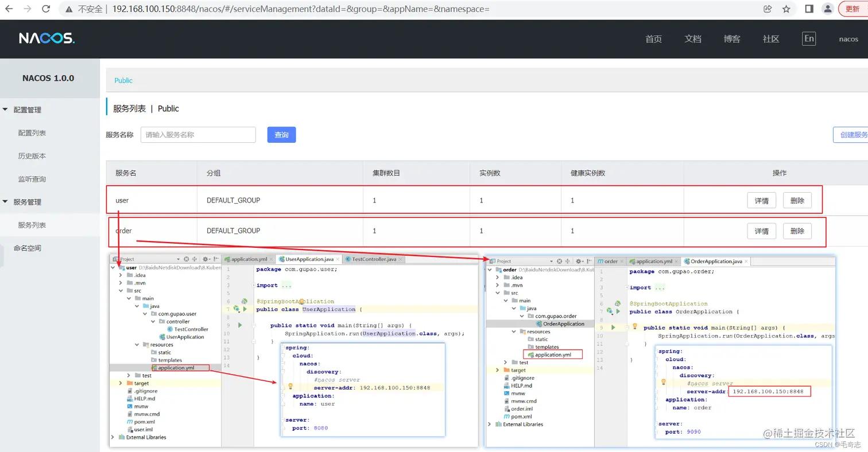This screenshot has height=452, width=868.
Task: Click 删除 for the user service
Action: click(797, 200)
